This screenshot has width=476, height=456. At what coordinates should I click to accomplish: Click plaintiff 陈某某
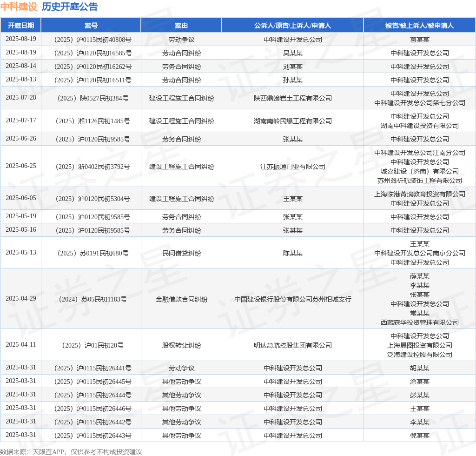pos(293,253)
